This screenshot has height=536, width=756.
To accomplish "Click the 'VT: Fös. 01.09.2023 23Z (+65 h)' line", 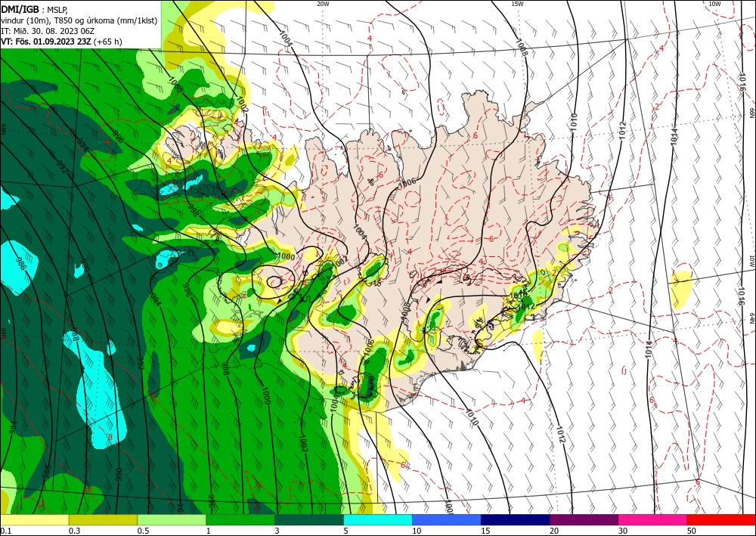I will click(x=61, y=42).
